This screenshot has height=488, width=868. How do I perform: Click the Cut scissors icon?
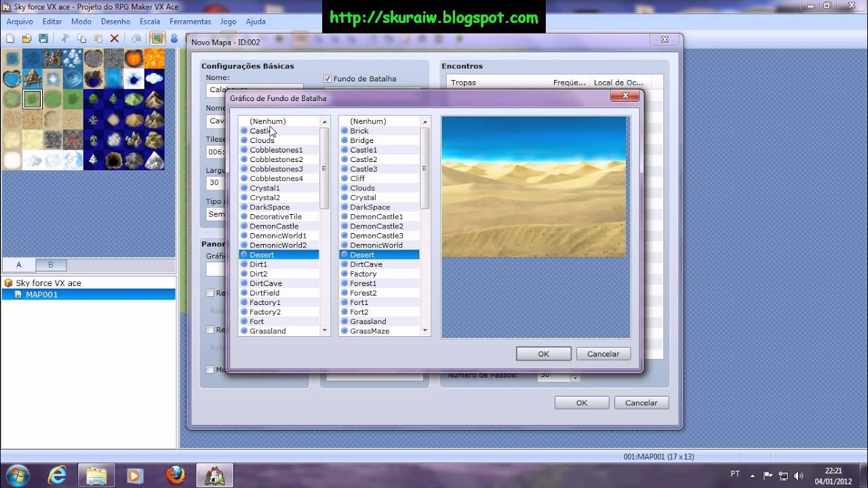[66, 39]
